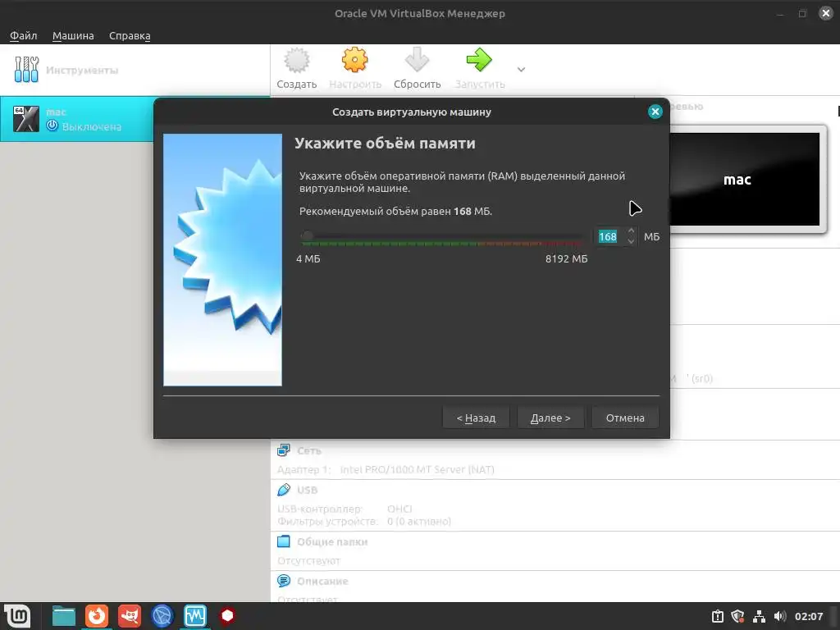
Task: Click the Общие папки heading
Action: pos(332,541)
